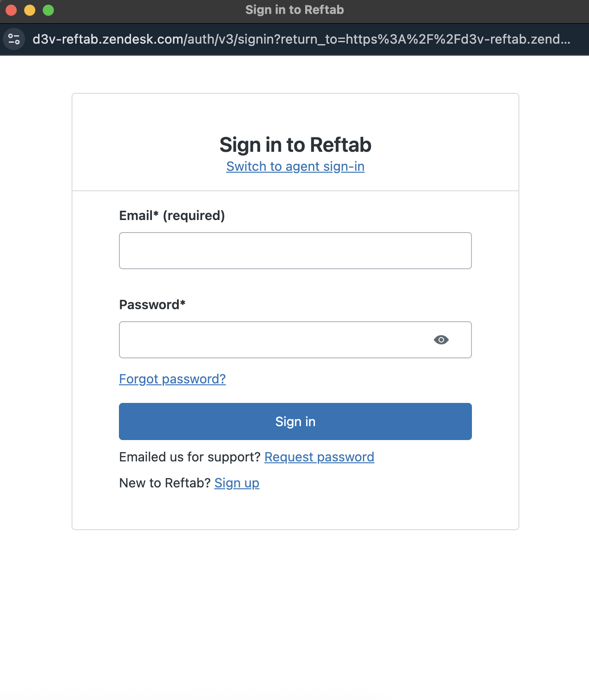This screenshot has width=589, height=700.
Task: Click the blank page area below the sign-in card
Action: 295,613
